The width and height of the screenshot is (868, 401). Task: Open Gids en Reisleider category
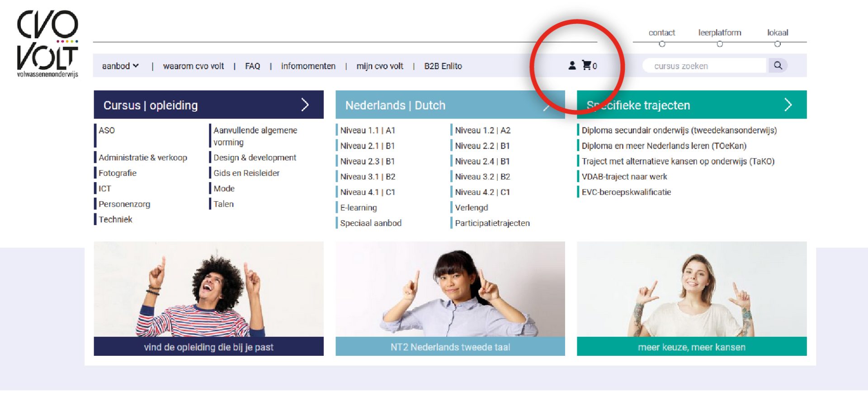246,173
